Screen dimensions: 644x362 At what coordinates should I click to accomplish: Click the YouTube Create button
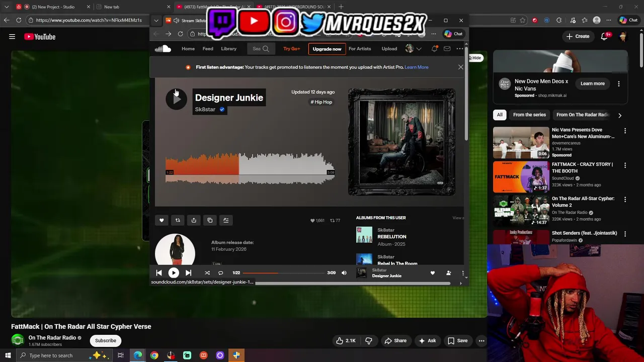click(x=578, y=36)
